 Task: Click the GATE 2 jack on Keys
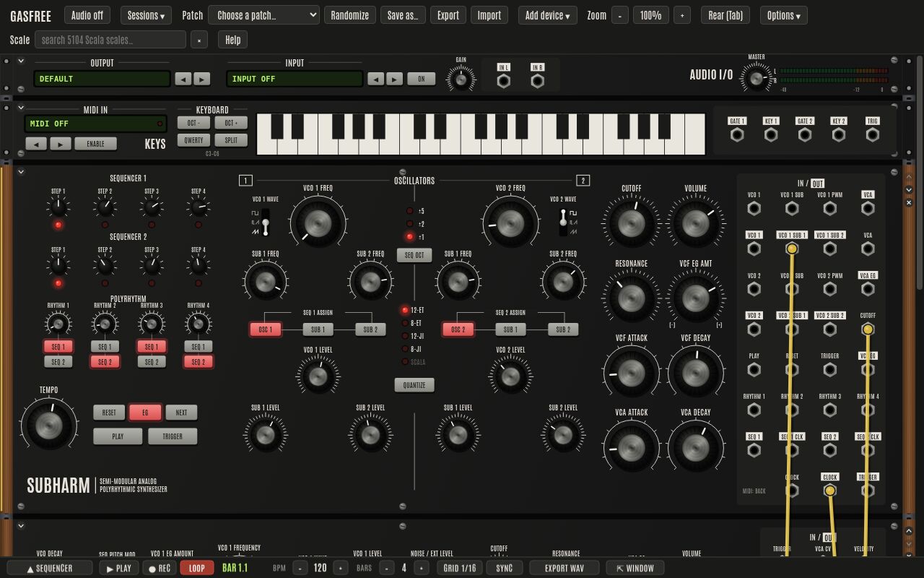pos(805,134)
